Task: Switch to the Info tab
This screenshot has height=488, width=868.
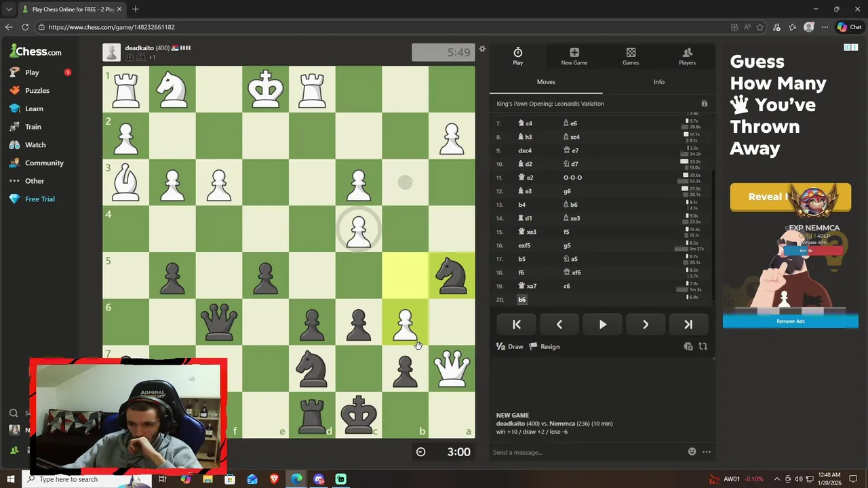Action: pos(658,82)
